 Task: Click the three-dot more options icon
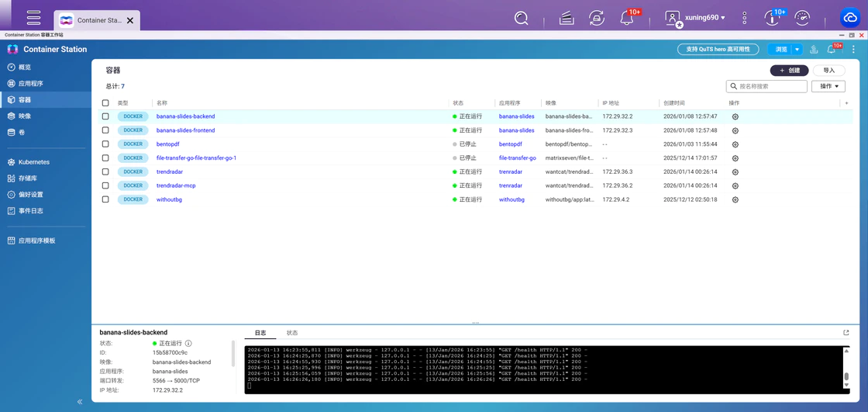[745, 18]
